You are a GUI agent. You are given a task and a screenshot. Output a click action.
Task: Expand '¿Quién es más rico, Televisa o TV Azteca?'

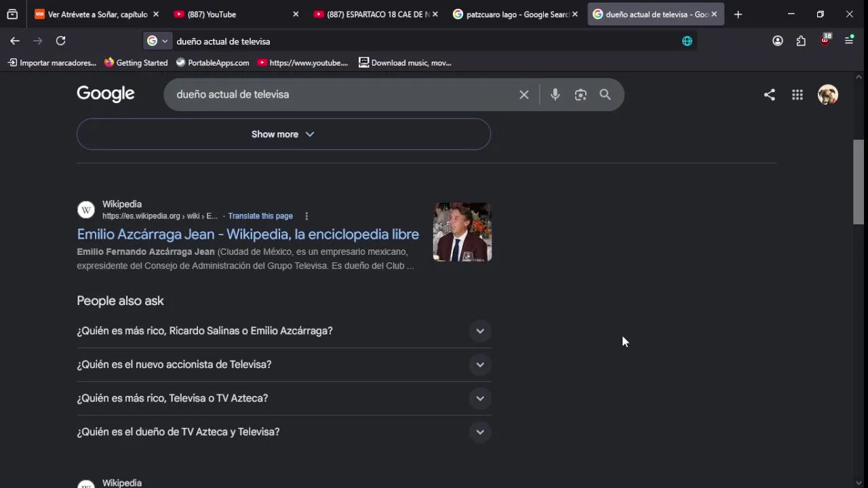click(x=283, y=399)
